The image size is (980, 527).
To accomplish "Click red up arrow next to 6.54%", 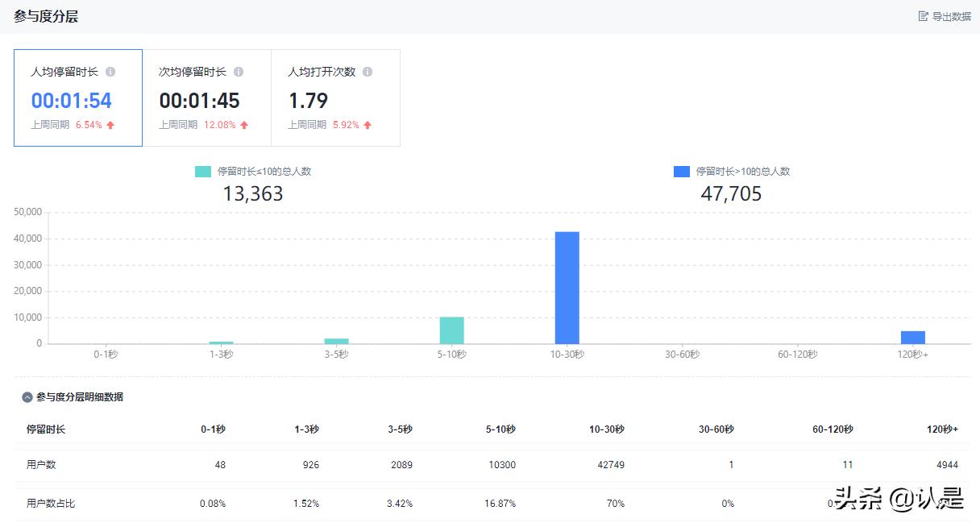I will 110,125.
